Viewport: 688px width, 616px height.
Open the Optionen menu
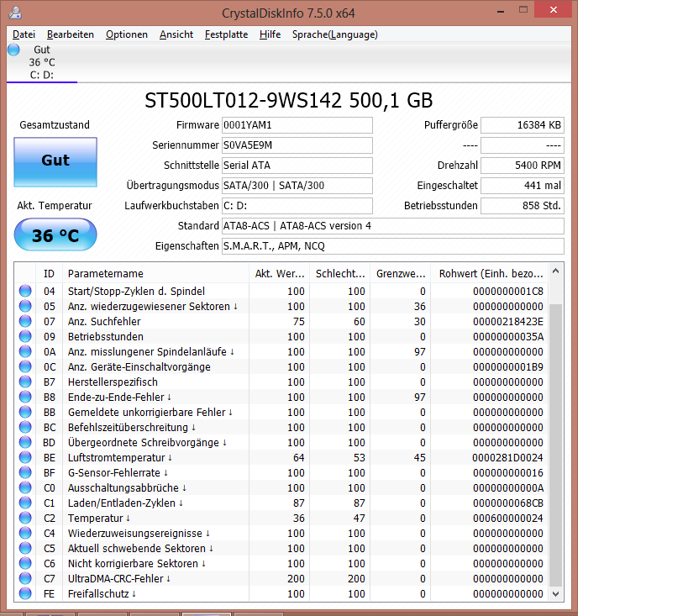click(126, 34)
